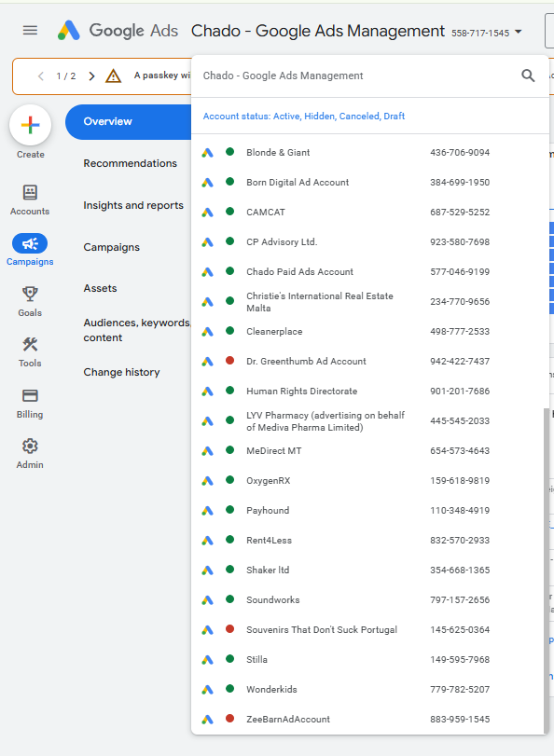This screenshot has width=554, height=756.
Task: Go to previous notification with left chevron
Action: 41,76
